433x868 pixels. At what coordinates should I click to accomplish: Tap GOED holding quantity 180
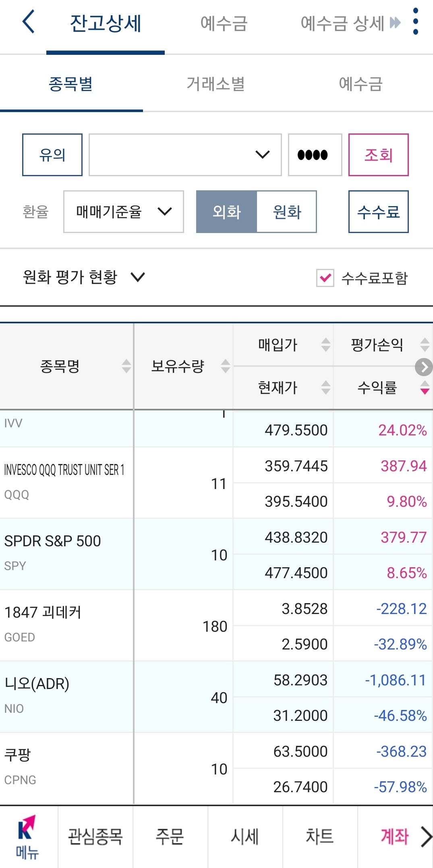point(215,627)
